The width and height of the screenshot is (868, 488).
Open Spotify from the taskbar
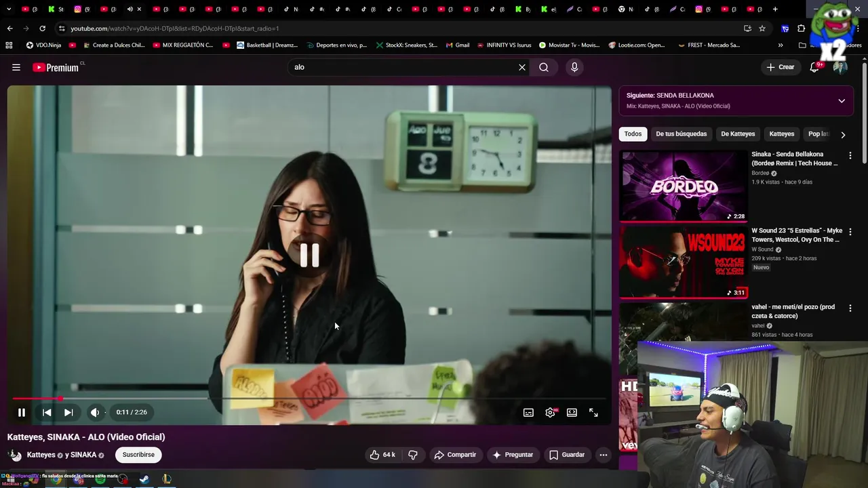[100, 480]
